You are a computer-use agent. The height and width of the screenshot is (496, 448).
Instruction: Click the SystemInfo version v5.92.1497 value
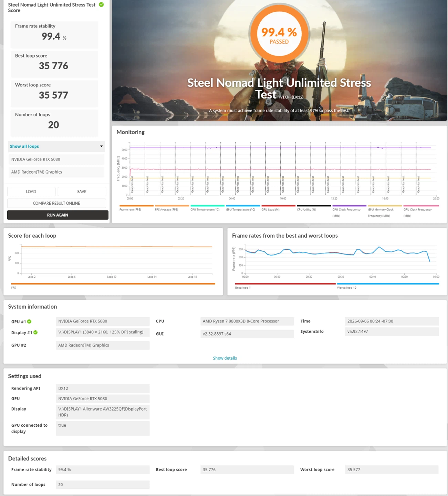pyautogui.click(x=392, y=331)
